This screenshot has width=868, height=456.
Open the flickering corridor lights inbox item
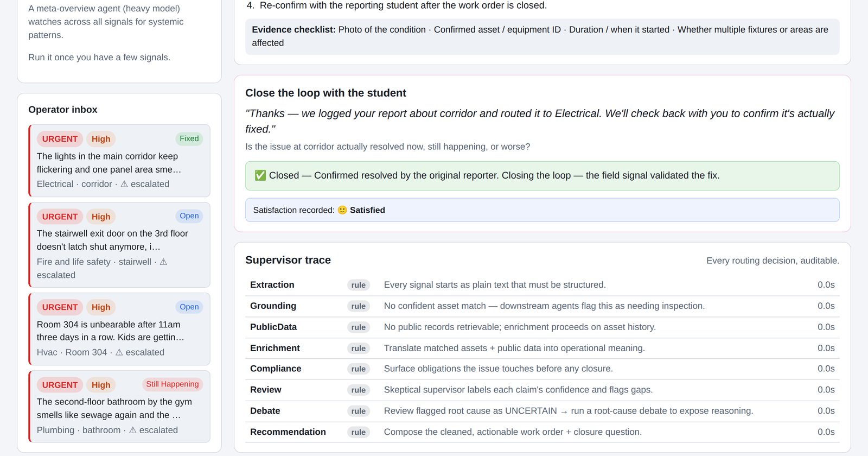coord(119,161)
